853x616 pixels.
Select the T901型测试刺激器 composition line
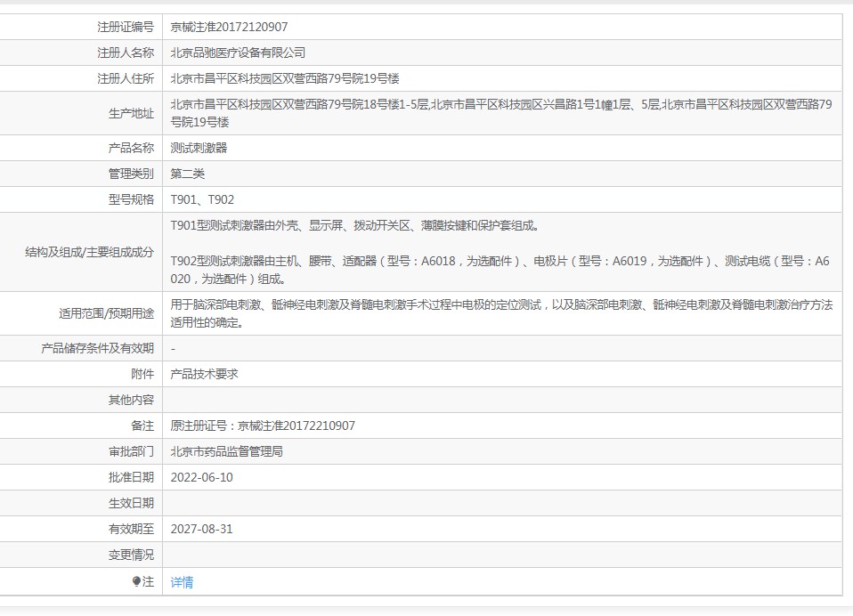[354, 225]
